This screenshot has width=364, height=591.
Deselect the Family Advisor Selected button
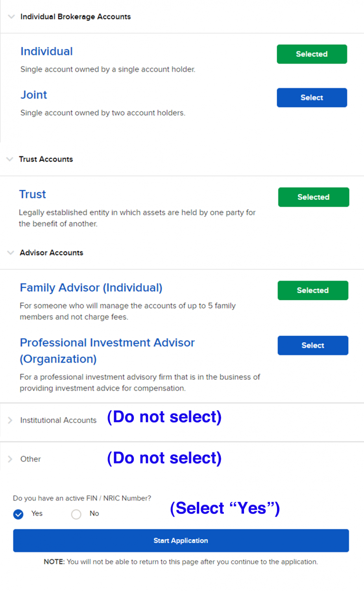313,290
